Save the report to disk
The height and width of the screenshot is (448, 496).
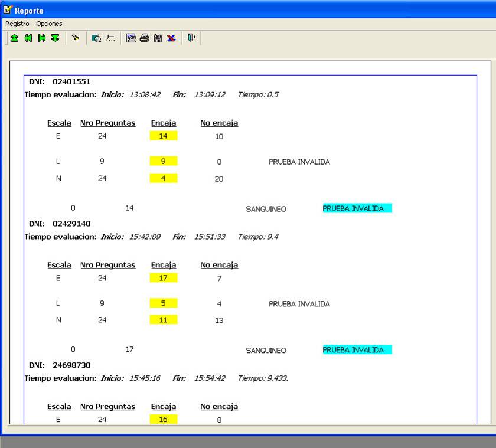point(157,38)
